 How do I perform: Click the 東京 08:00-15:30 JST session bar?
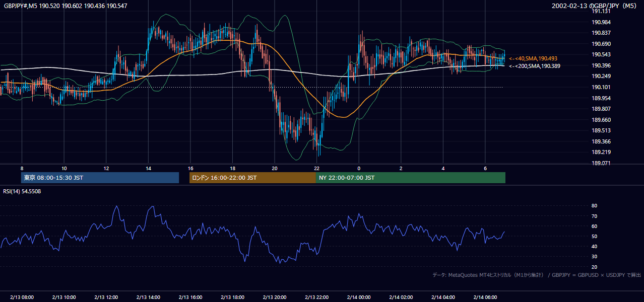click(100, 178)
